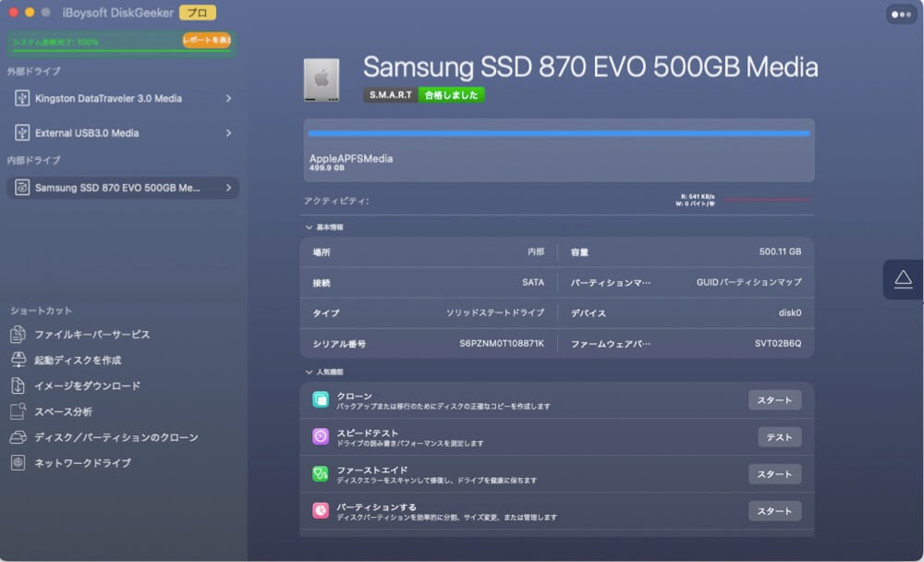Click the ネットワークドライブ shortcut icon
924x562 pixels.
point(18,463)
